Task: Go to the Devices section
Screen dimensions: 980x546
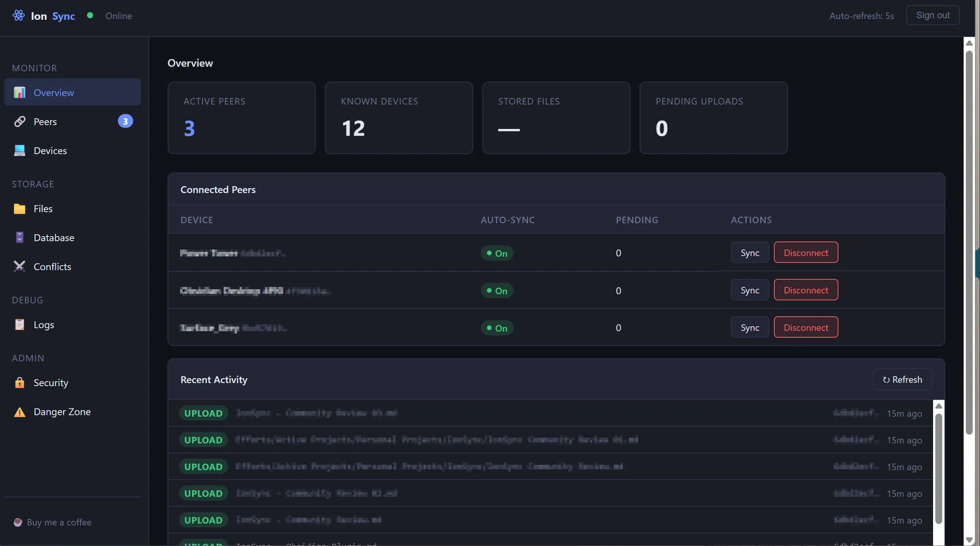Action: (x=72, y=150)
